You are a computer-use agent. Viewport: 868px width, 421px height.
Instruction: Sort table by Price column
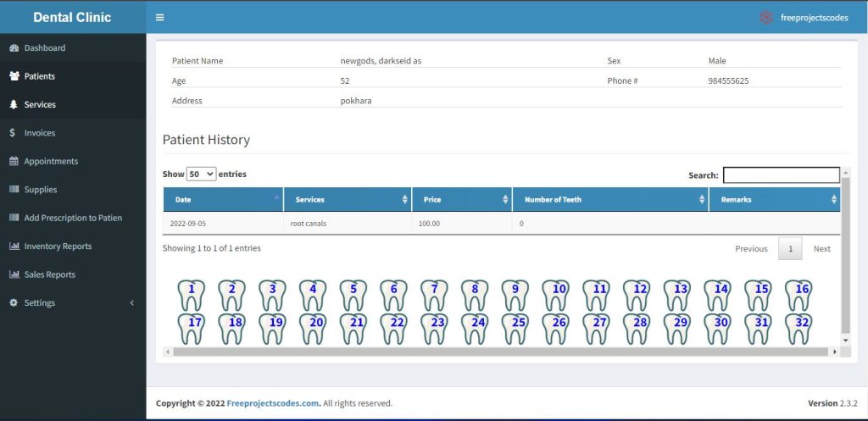pos(462,200)
